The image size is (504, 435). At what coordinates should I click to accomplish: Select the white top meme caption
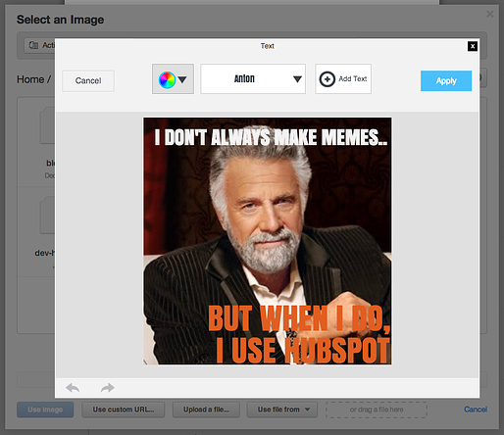click(271, 137)
